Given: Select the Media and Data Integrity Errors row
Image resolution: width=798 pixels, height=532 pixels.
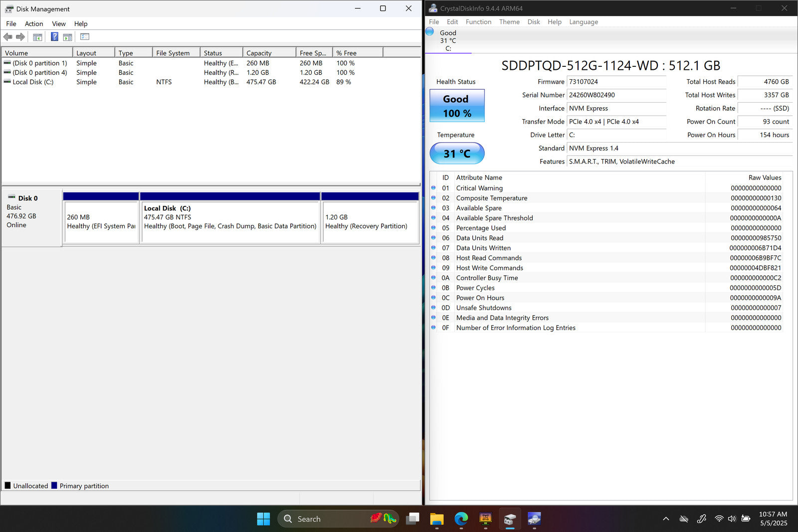Looking at the screenshot, I should pyautogui.click(x=607, y=318).
